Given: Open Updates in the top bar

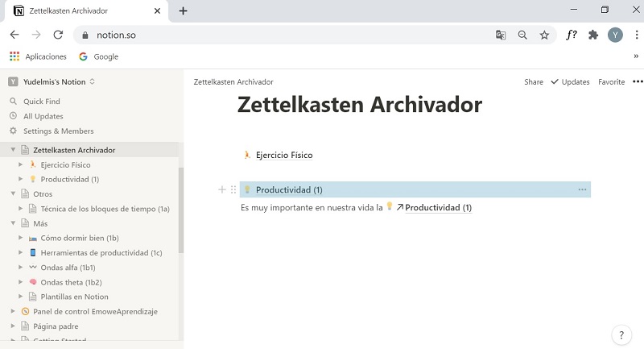Looking at the screenshot, I should 570,81.
